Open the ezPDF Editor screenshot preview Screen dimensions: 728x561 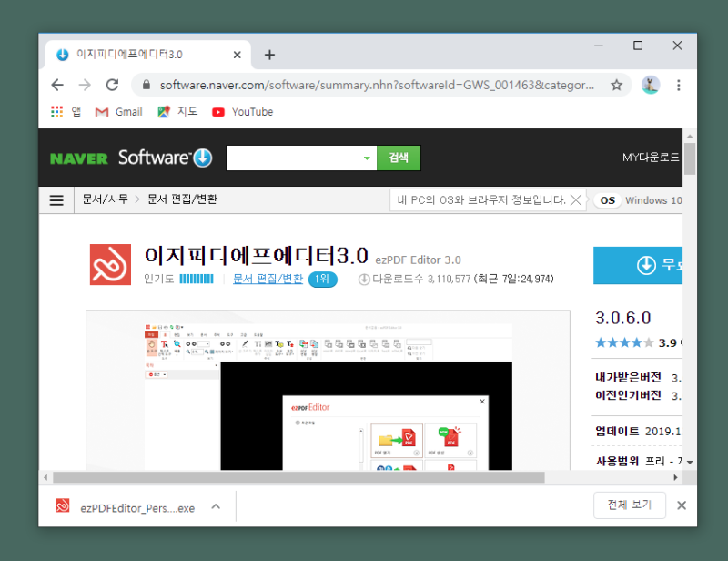(x=328, y=391)
